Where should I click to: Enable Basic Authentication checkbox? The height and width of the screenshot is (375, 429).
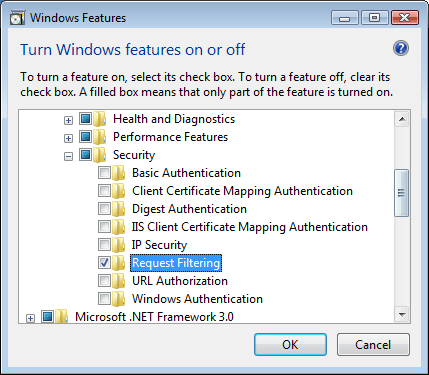104,173
